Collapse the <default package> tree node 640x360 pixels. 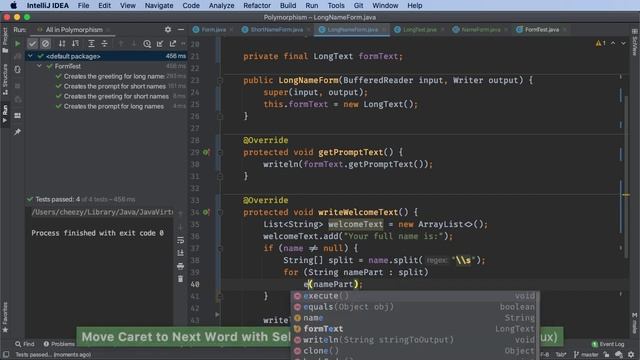31,56
